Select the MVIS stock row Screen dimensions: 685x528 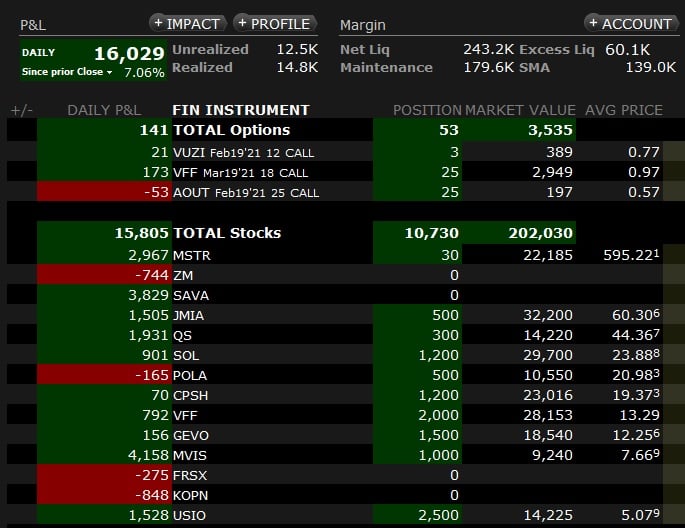(x=346, y=455)
